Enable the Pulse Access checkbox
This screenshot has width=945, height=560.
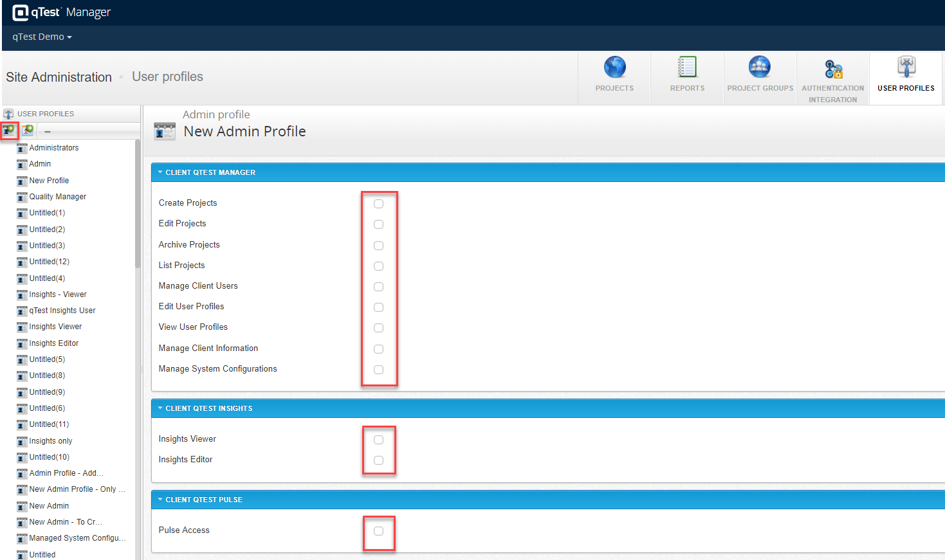[379, 531]
